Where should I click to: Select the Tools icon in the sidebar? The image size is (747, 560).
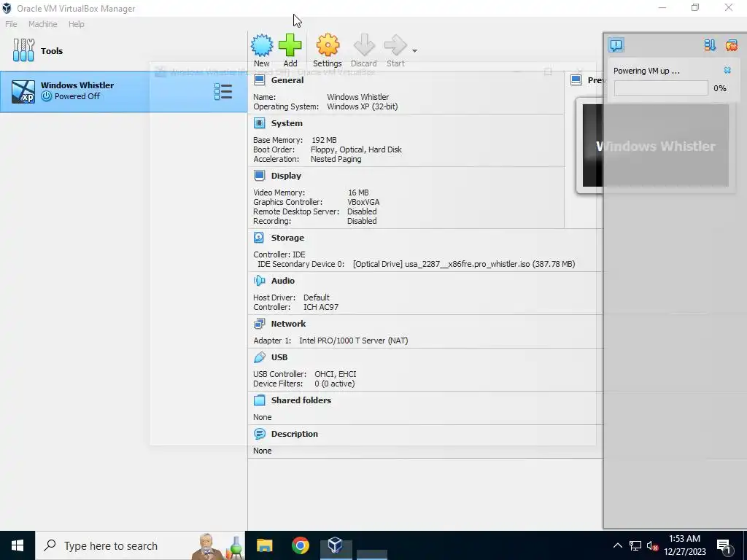[x=23, y=50]
